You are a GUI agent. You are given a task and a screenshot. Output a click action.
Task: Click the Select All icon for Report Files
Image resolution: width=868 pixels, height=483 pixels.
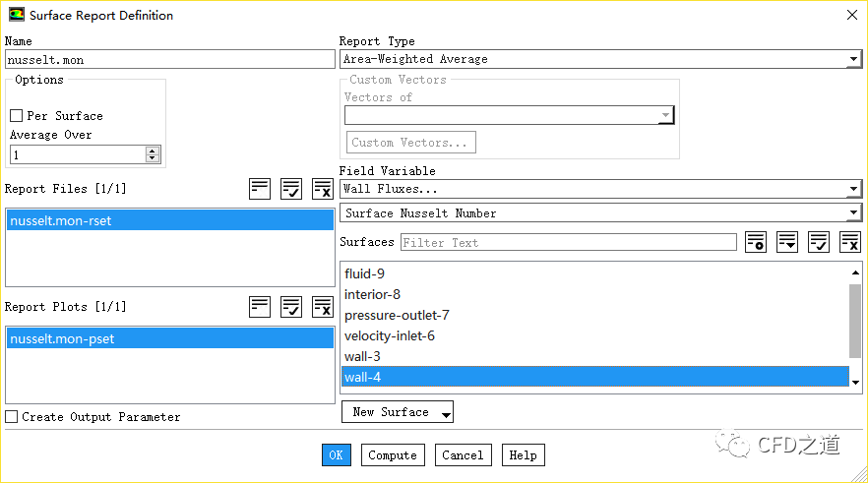click(291, 189)
